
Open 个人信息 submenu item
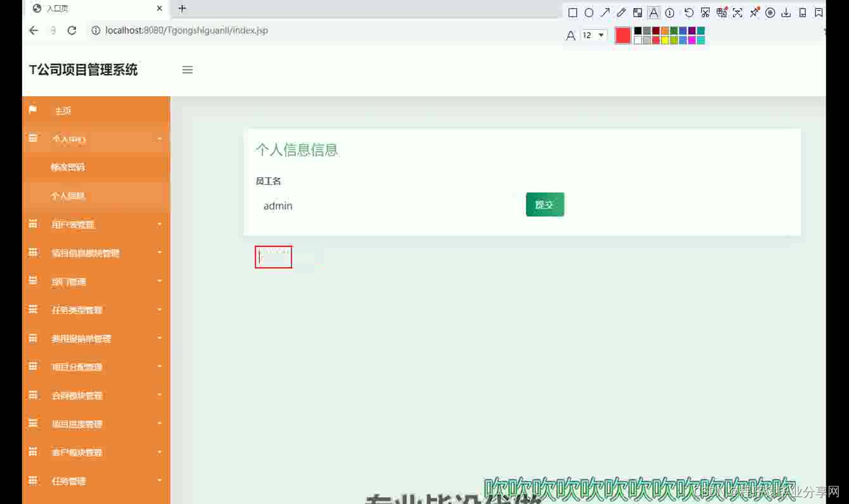96,196
